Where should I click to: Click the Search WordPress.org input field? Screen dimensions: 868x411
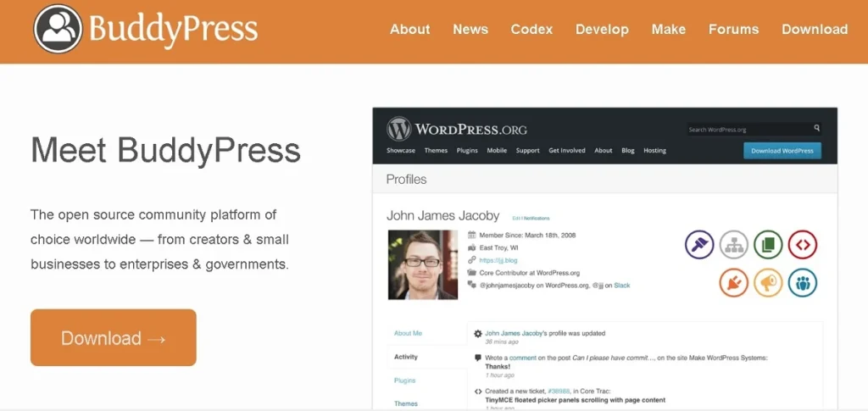click(x=748, y=129)
